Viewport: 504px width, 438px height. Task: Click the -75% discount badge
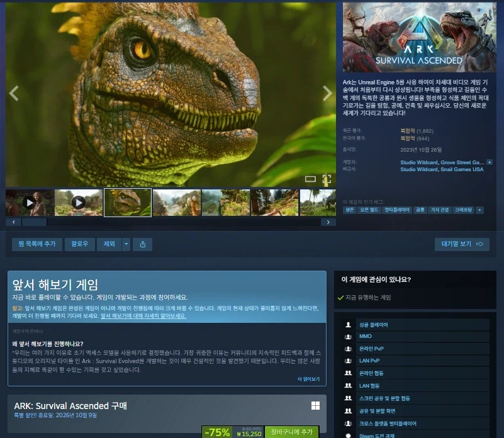[x=217, y=432]
